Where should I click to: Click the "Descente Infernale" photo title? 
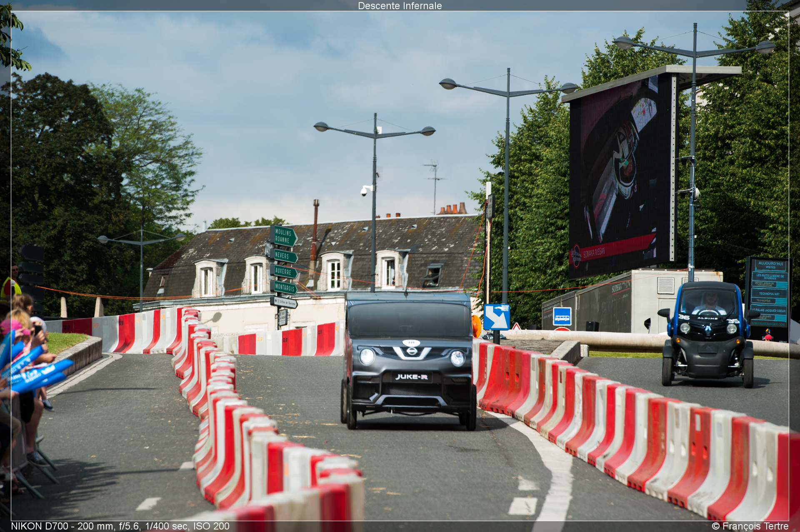click(400, 6)
